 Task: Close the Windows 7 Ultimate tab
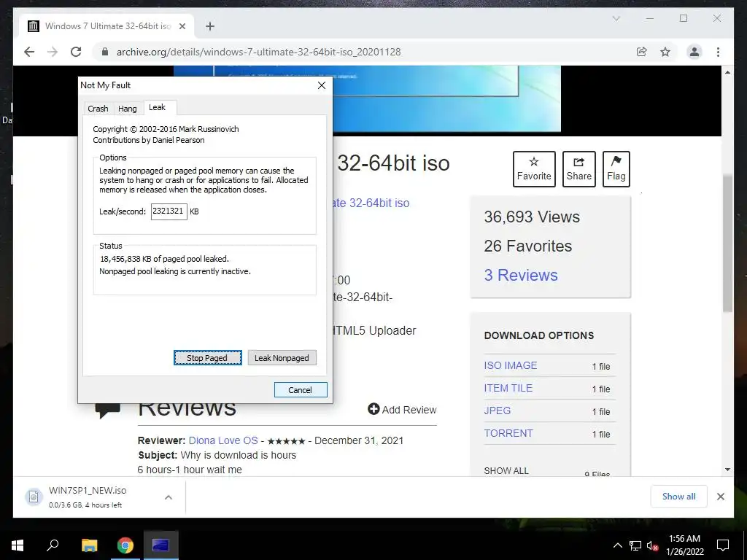click(182, 26)
